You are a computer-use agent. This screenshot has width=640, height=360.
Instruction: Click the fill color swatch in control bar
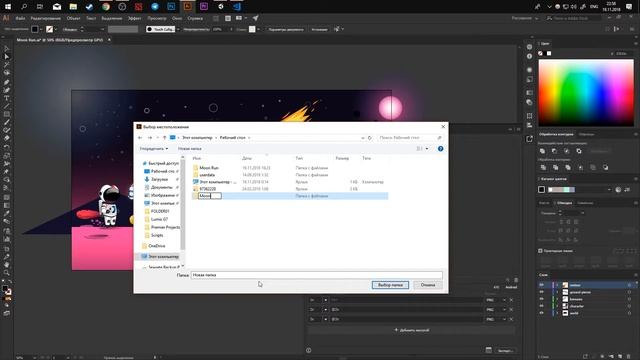pyautogui.click(x=35, y=29)
